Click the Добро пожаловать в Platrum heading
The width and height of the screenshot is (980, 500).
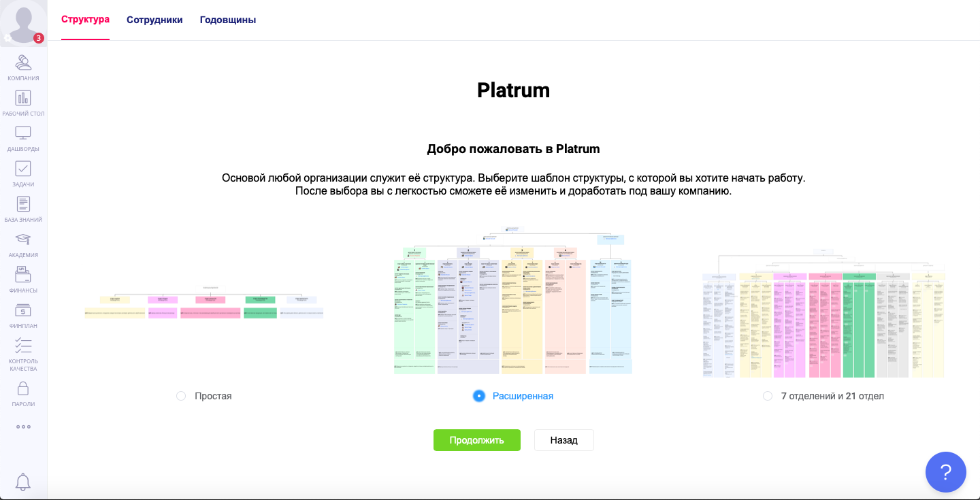[x=513, y=149]
